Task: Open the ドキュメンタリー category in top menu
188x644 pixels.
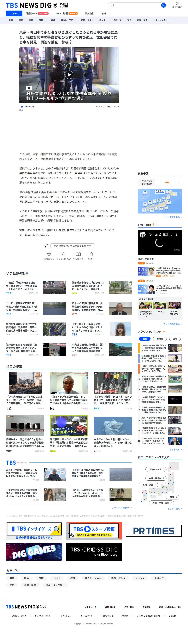Action: (161, 20)
